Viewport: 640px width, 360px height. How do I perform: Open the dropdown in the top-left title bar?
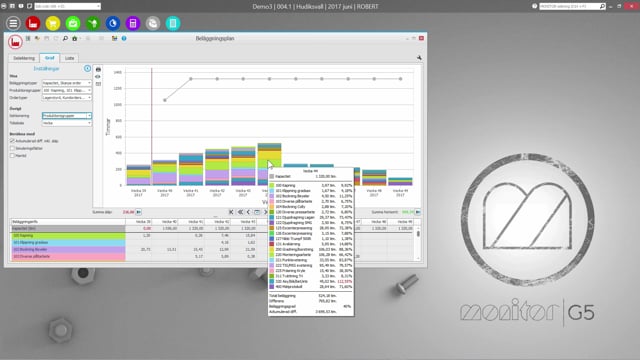(x=67, y=6)
